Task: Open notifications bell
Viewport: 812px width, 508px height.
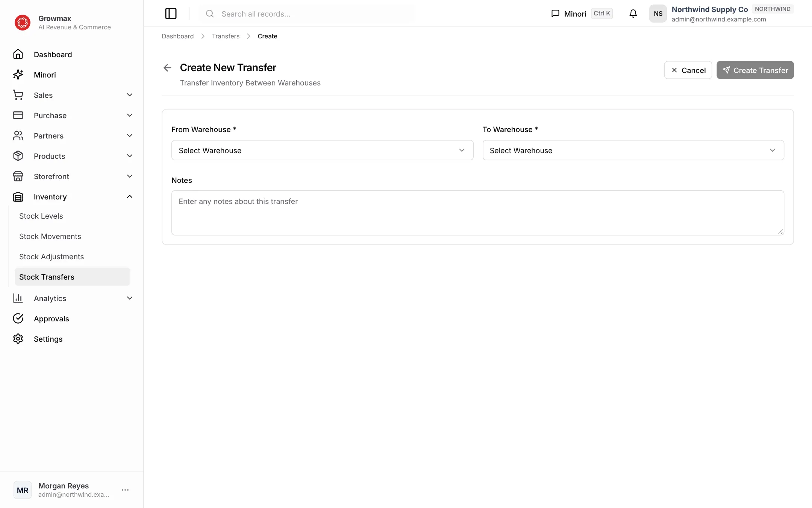Action: click(x=633, y=14)
